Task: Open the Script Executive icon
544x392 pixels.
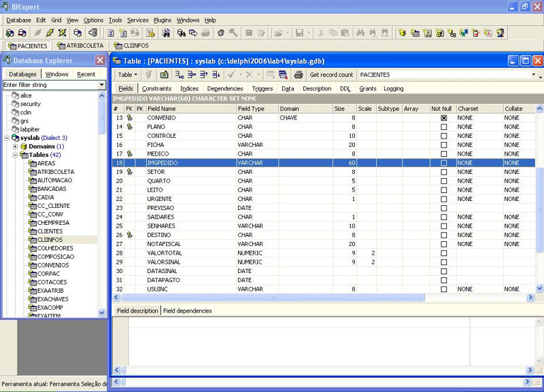Action: point(150,33)
